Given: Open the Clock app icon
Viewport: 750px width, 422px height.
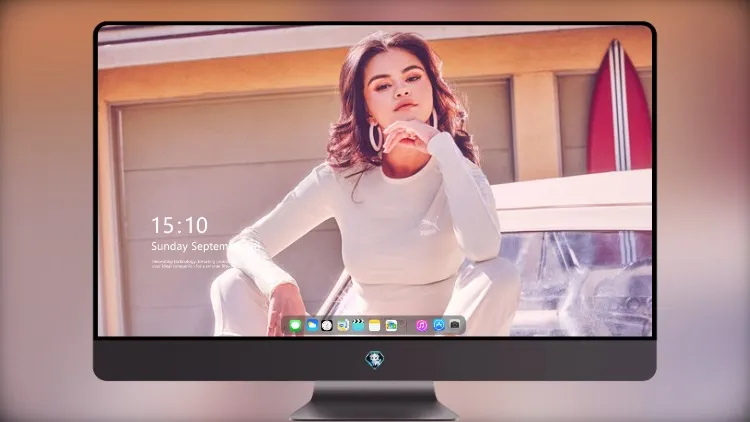Looking at the screenshot, I should click(x=327, y=325).
